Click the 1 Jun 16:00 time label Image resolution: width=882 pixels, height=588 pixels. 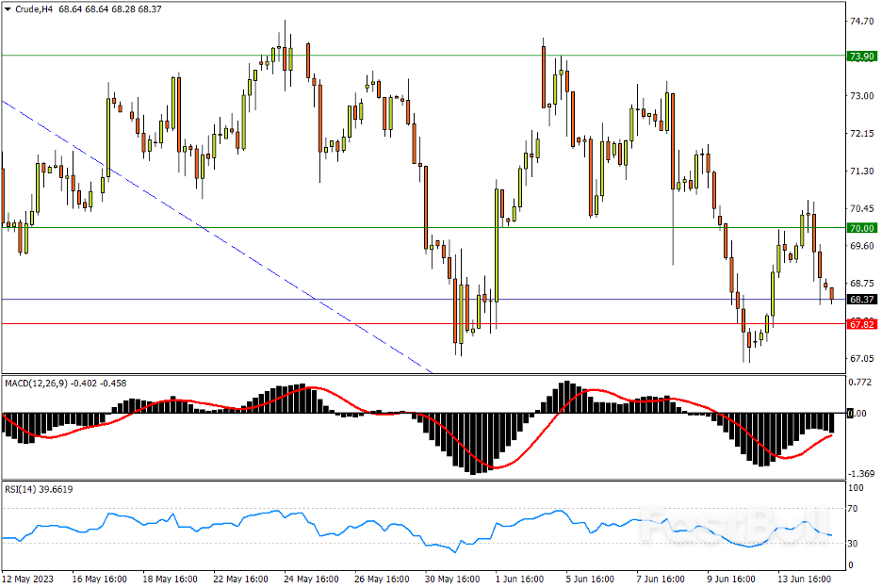[x=519, y=579]
